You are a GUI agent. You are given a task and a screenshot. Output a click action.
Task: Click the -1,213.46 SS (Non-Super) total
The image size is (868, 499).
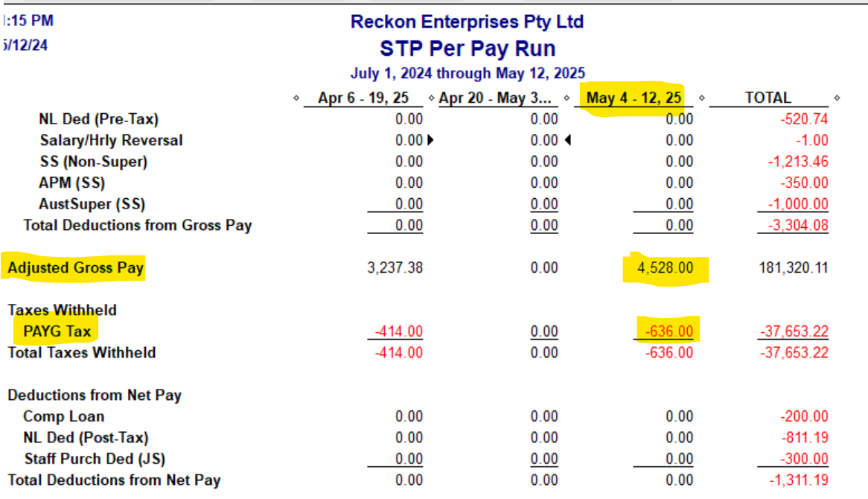(x=798, y=162)
